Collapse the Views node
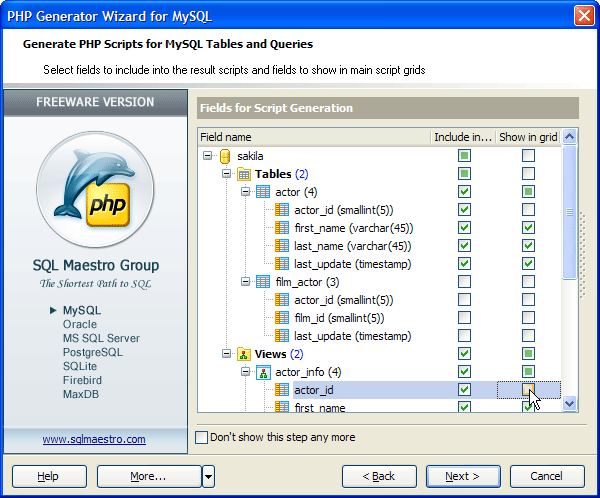The width and height of the screenshot is (600, 498). [x=227, y=354]
